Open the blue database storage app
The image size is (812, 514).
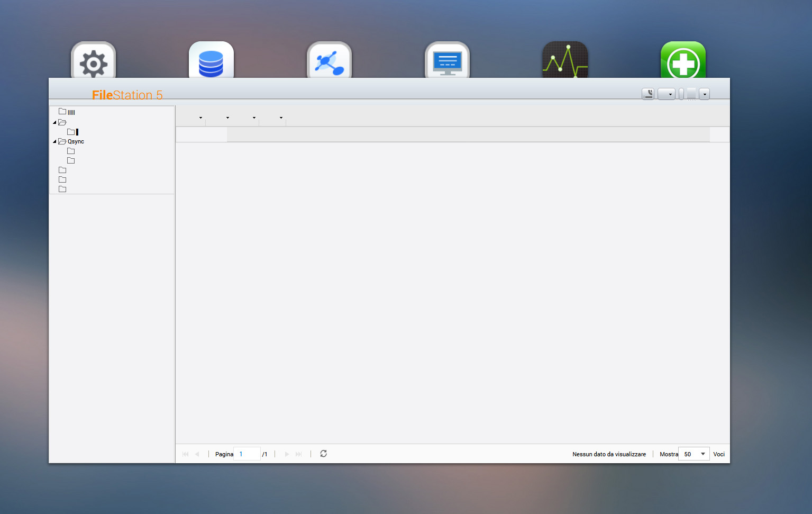211,61
